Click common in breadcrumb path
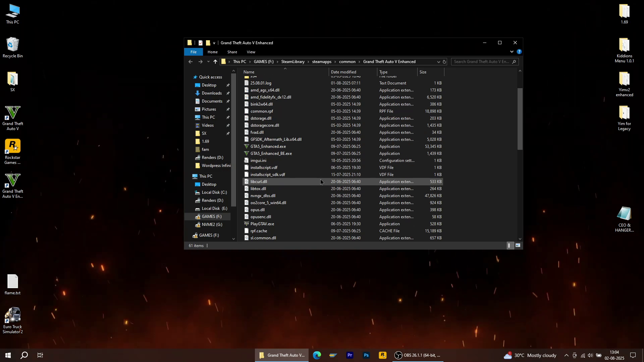The width and height of the screenshot is (644, 362). click(347, 62)
